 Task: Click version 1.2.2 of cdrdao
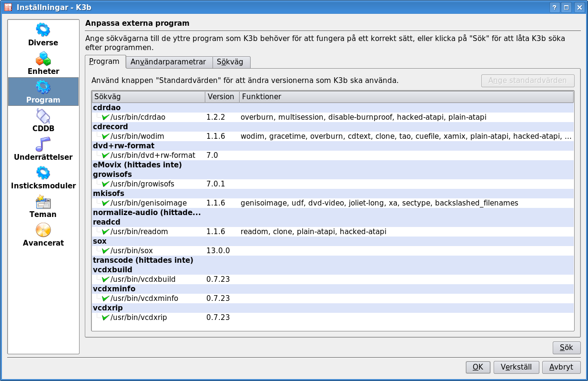[x=216, y=117]
